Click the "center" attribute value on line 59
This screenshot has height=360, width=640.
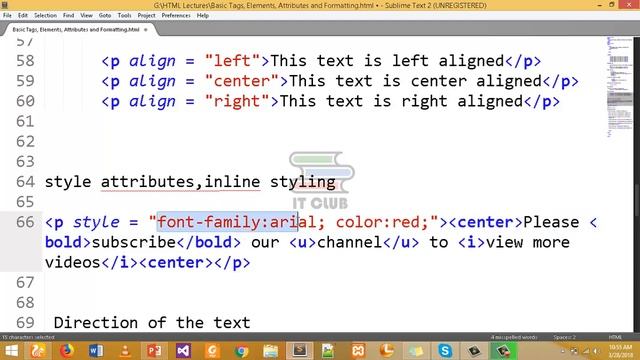(242, 81)
